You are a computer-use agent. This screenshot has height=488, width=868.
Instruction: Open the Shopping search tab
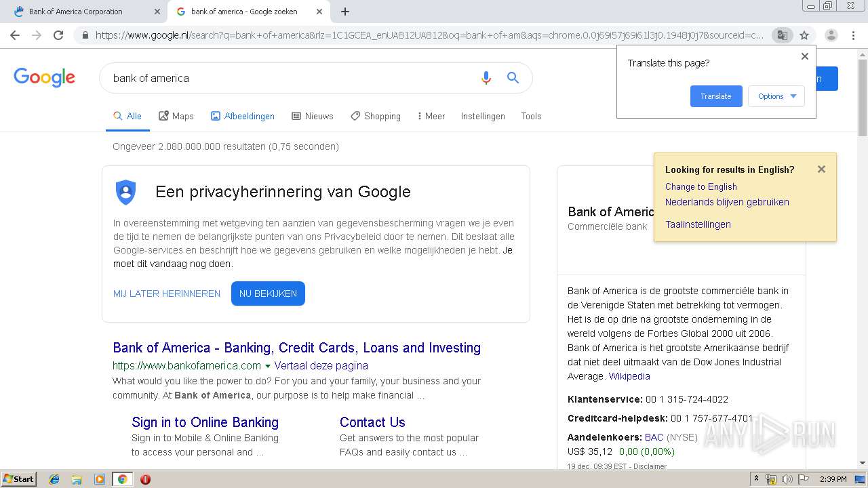[376, 116]
